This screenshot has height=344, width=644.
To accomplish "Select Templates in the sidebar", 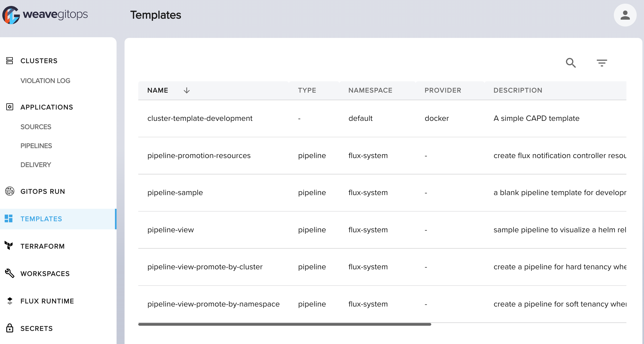I will point(41,219).
